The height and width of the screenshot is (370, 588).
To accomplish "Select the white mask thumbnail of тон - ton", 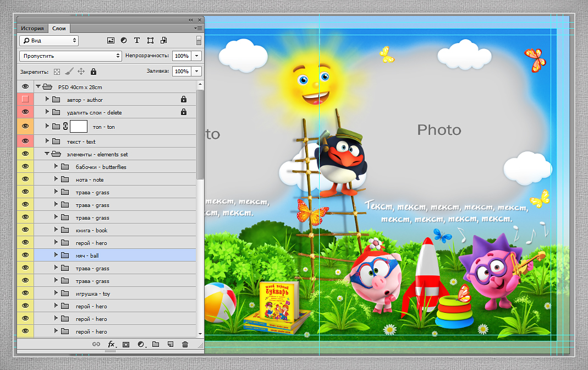I will [79, 127].
